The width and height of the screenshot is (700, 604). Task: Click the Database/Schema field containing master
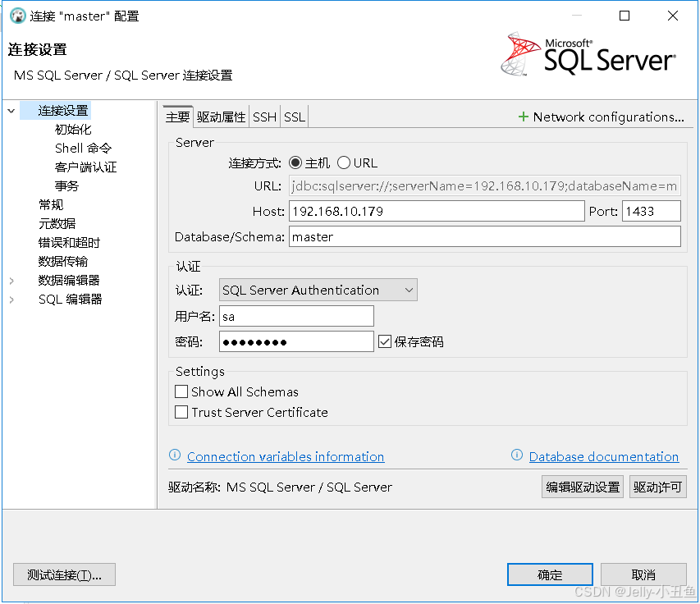pos(485,236)
